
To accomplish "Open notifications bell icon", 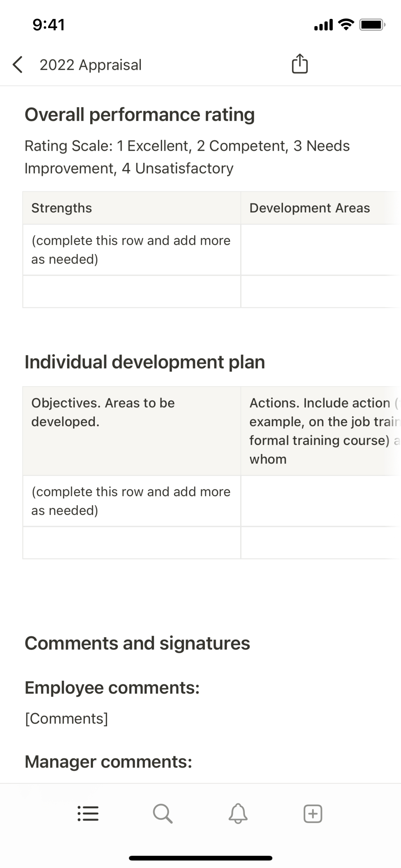I will (x=238, y=813).
